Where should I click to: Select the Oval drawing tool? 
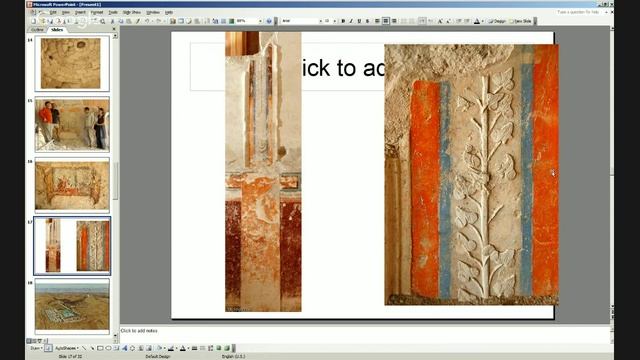[x=109, y=348]
